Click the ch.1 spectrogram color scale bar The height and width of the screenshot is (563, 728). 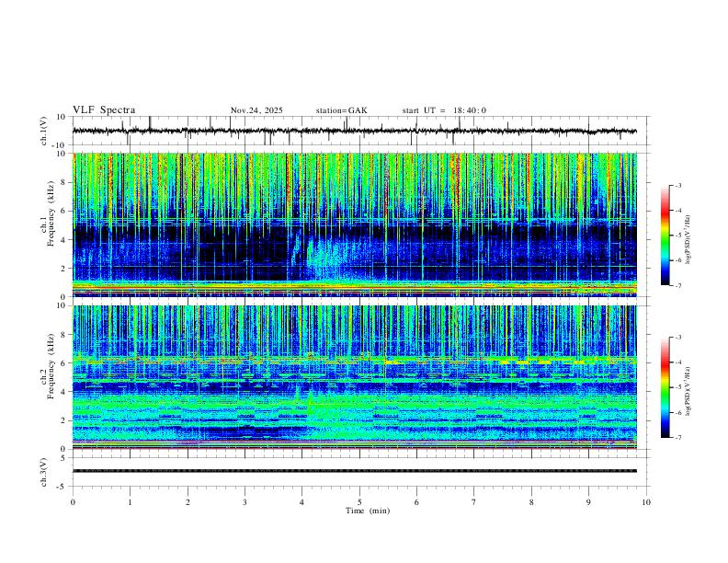pos(665,236)
